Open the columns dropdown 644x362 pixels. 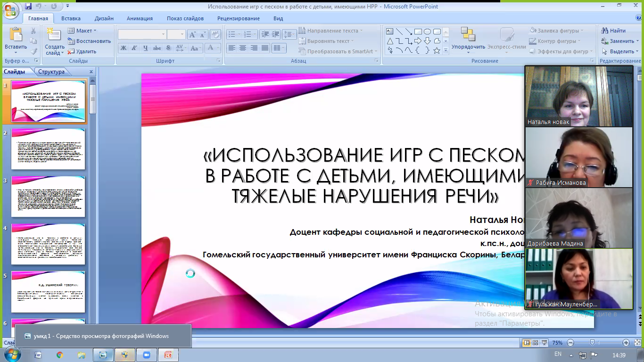(x=279, y=48)
